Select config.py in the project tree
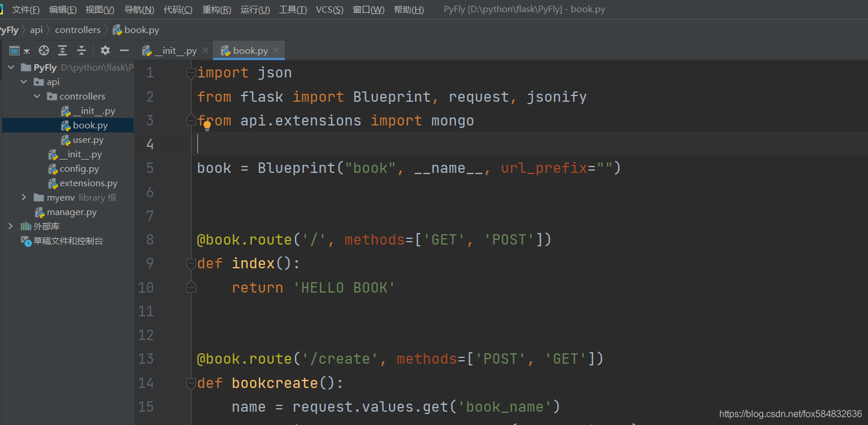Screen dimensions: 868x425 tap(79, 169)
